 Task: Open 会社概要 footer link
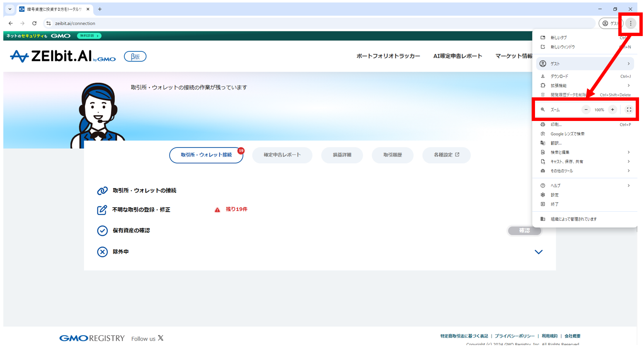[x=572, y=336]
